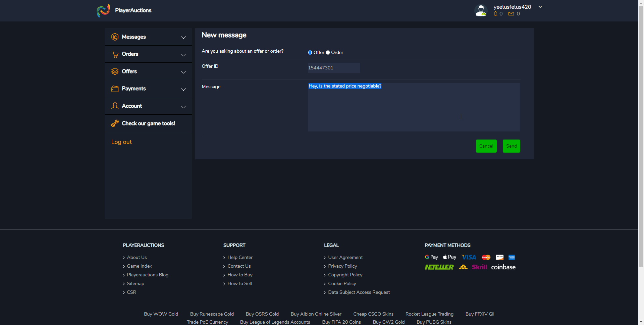
Task: Click the game tools wrench icon
Action: click(115, 123)
